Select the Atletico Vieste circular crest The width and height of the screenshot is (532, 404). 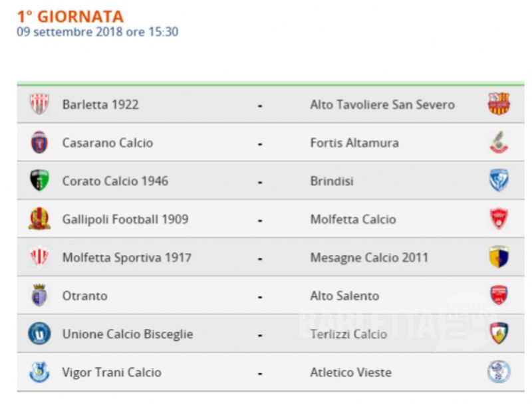499,372
